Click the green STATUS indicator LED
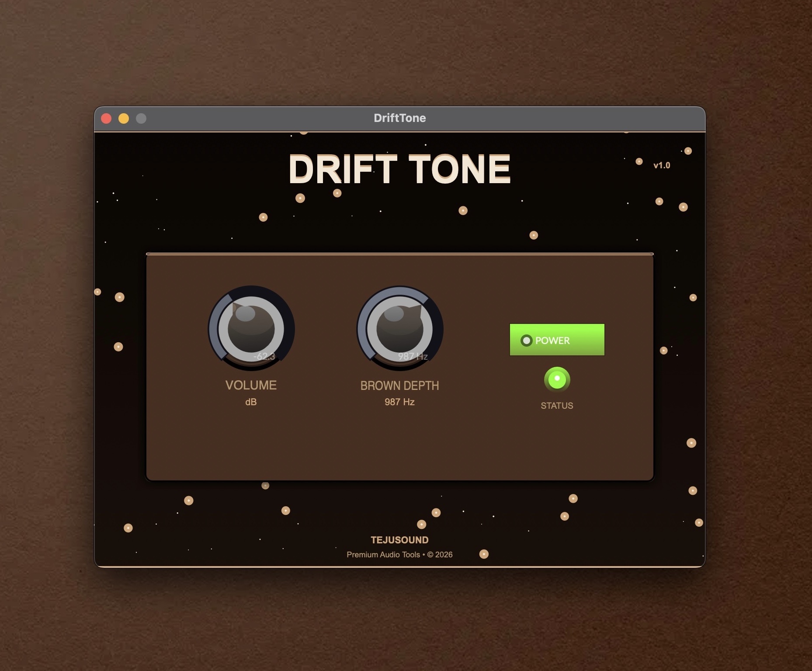The image size is (812, 671). tap(556, 379)
